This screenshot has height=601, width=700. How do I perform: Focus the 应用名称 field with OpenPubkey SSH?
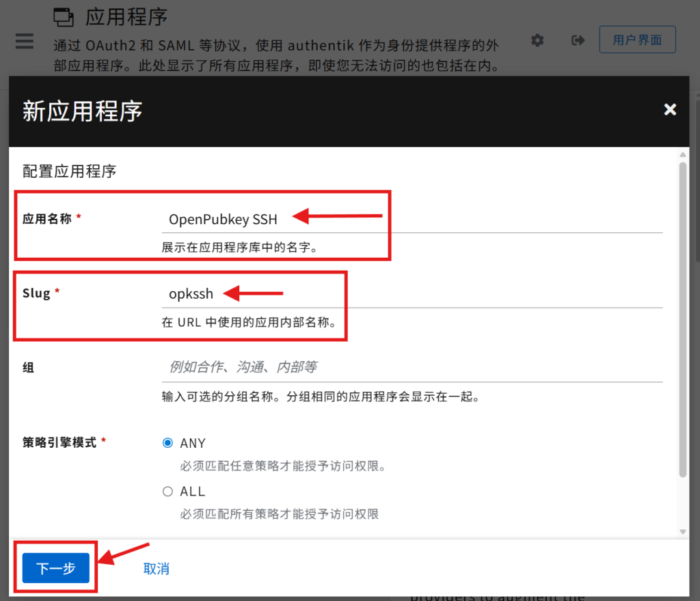click(x=410, y=219)
